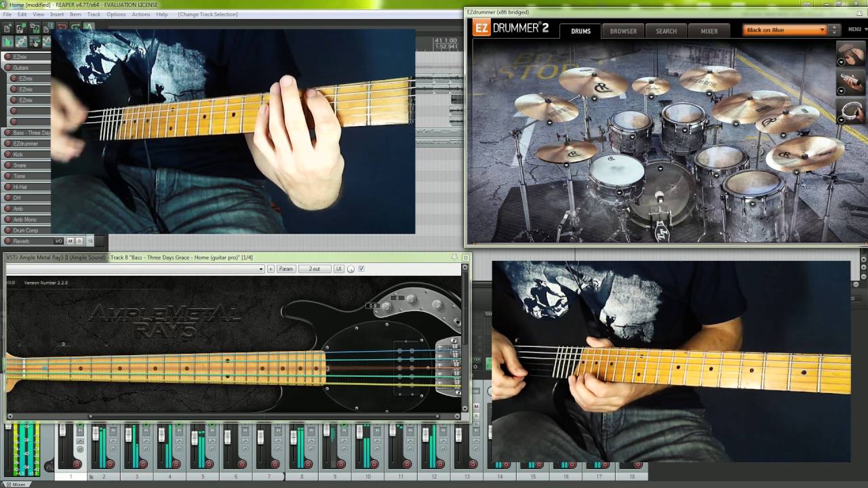This screenshot has height=488, width=868.
Task: Open the tambourine thumbnail dropdown arrow
Action: [842, 120]
